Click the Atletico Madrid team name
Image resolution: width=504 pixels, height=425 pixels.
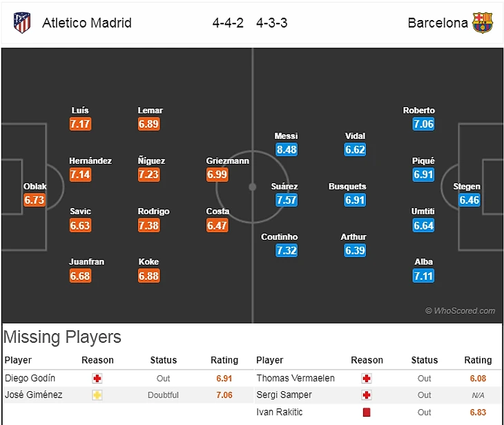[x=87, y=23]
